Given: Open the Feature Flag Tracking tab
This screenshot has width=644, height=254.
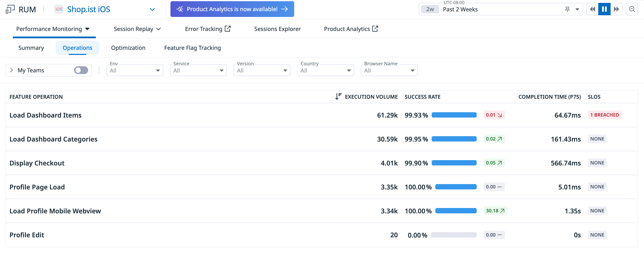Looking at the screenshot, I should (192, 48).
